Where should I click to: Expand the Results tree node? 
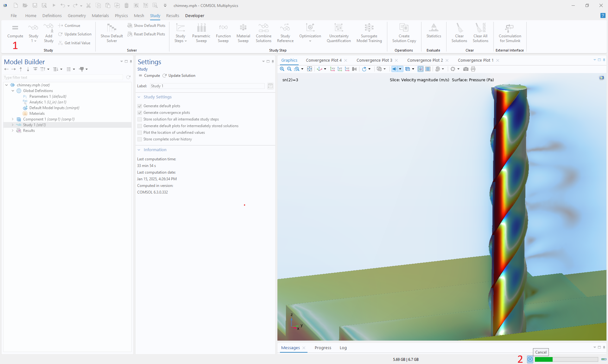pyautogui.click(x=13, y=131)
